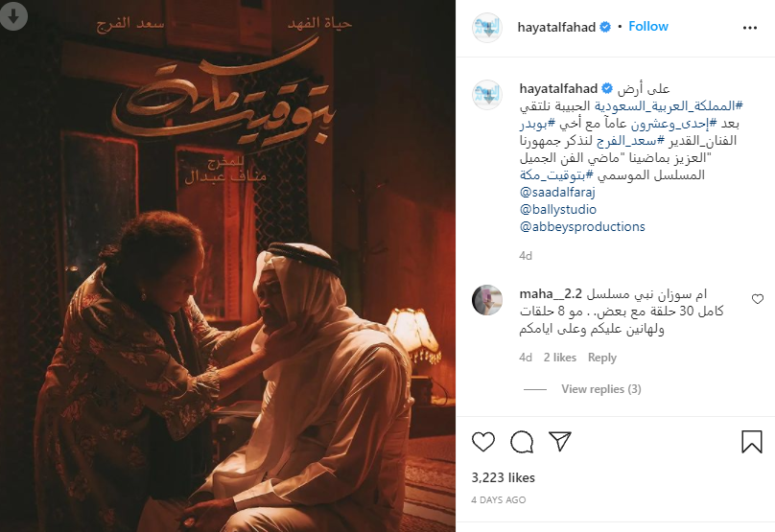Share the post with the paper plane icon
The height and width of the screenshot is (532, 775).
click(x=560, y=441)
